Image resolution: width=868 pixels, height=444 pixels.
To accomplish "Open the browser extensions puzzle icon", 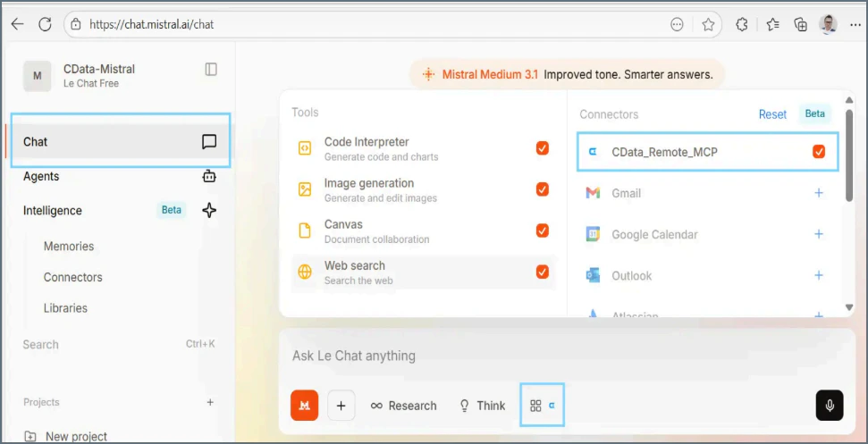I will click(x=742, y=24).
